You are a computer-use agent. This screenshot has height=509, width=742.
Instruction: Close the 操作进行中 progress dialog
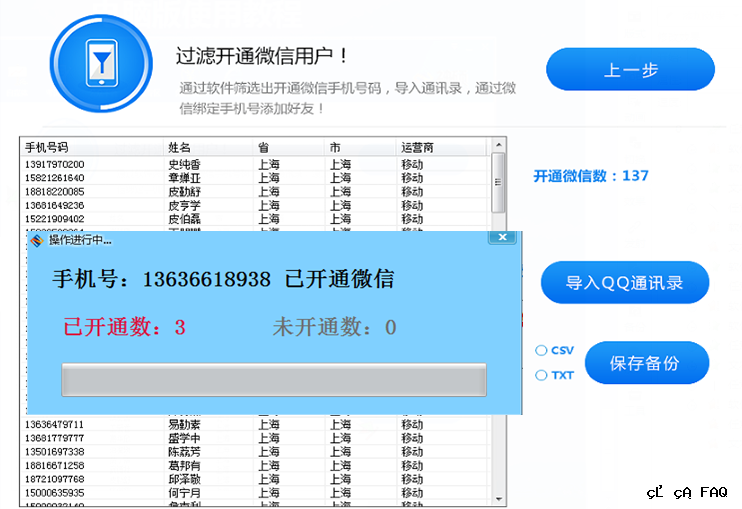[x=502, y=238]
